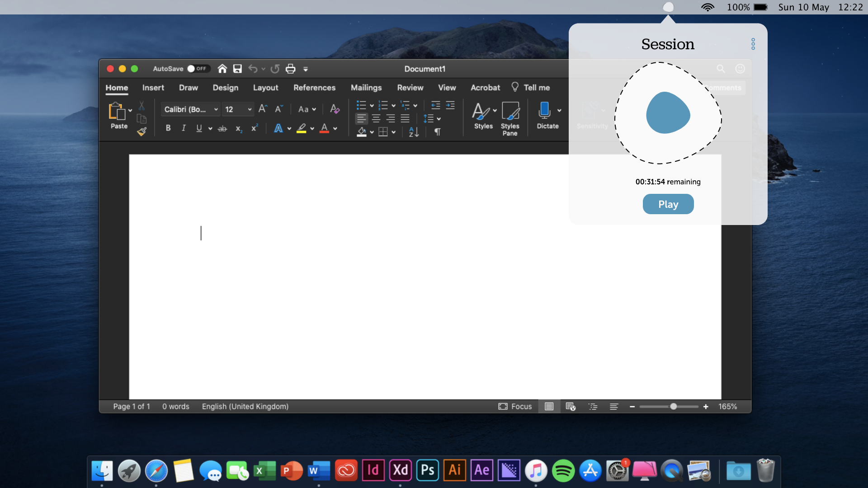Viewport: 868px width, 488px height.
Task: Switch to Print Layout view in status bar
Action: click(x=549, y=407)
